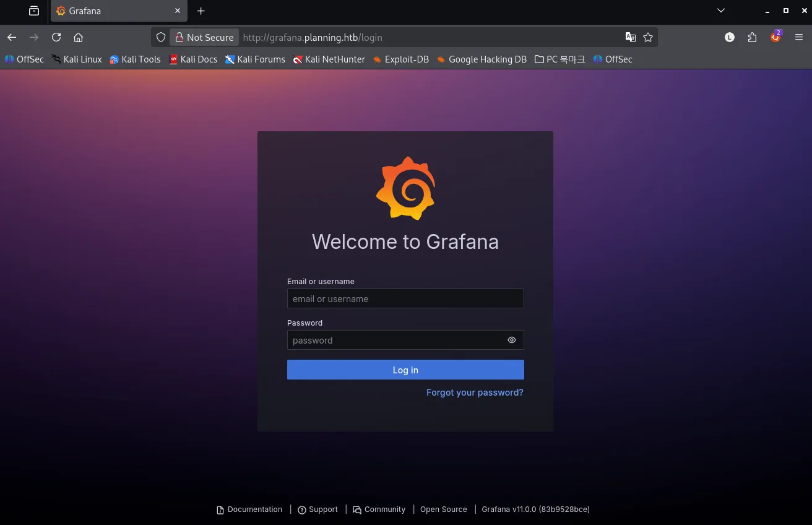Image resolution: width=812 pixels, height=525 pixels.
Task: Click the Not Secure connection indicator
Action: (x=204, y=37)
